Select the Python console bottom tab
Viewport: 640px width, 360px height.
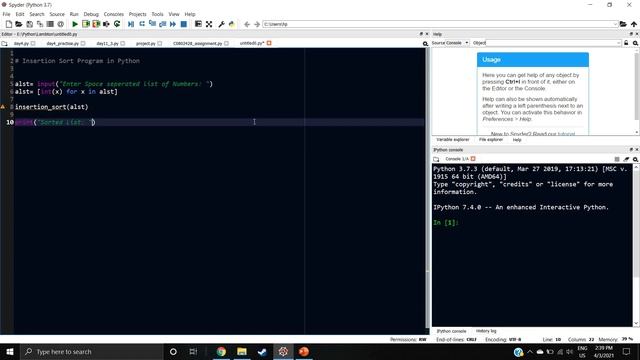tap(451, 331)
